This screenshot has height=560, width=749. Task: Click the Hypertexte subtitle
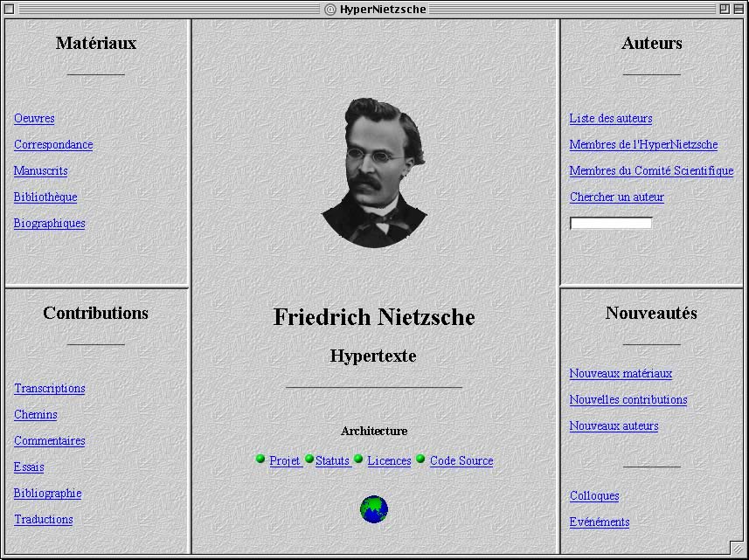(373, 356)
